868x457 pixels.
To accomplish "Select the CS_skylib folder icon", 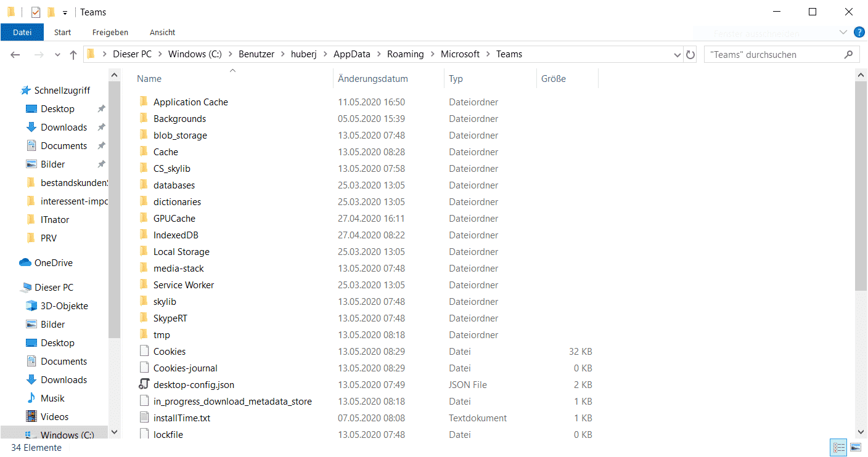I will point(144,168).
